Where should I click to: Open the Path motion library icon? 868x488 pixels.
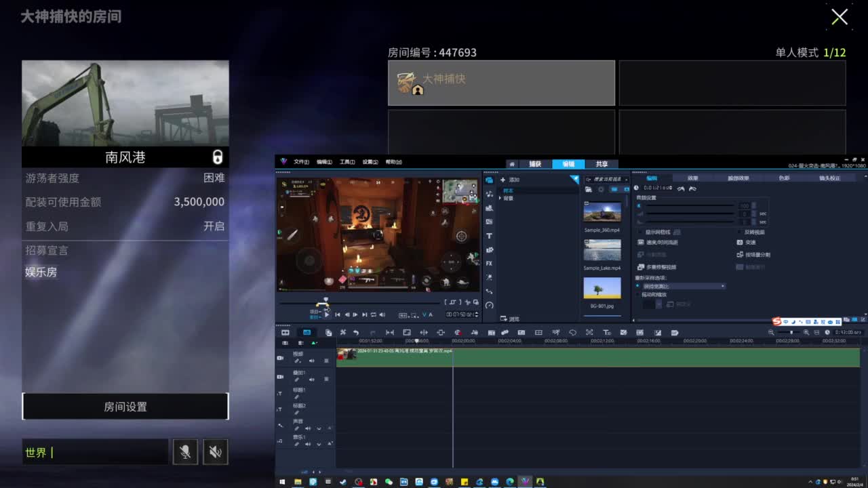(489, 291)
